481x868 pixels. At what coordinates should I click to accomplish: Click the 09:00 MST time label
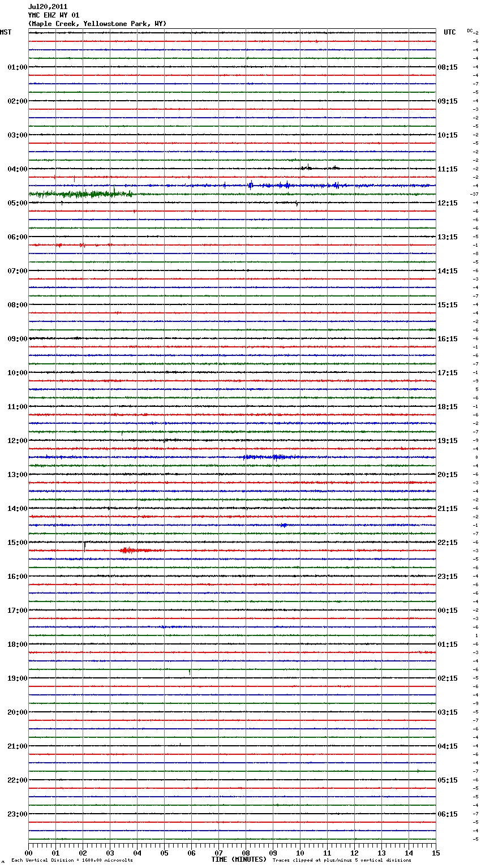(x=18, y=339)
